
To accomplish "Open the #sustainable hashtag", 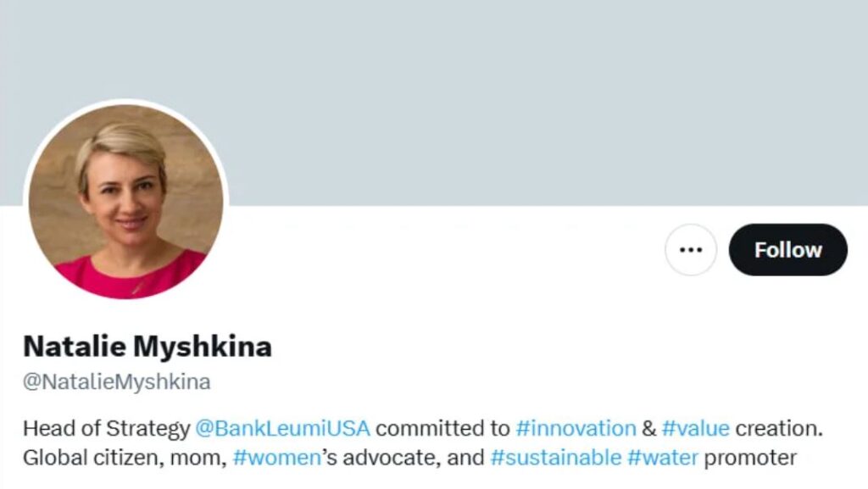I will click(x=555, y=458).
